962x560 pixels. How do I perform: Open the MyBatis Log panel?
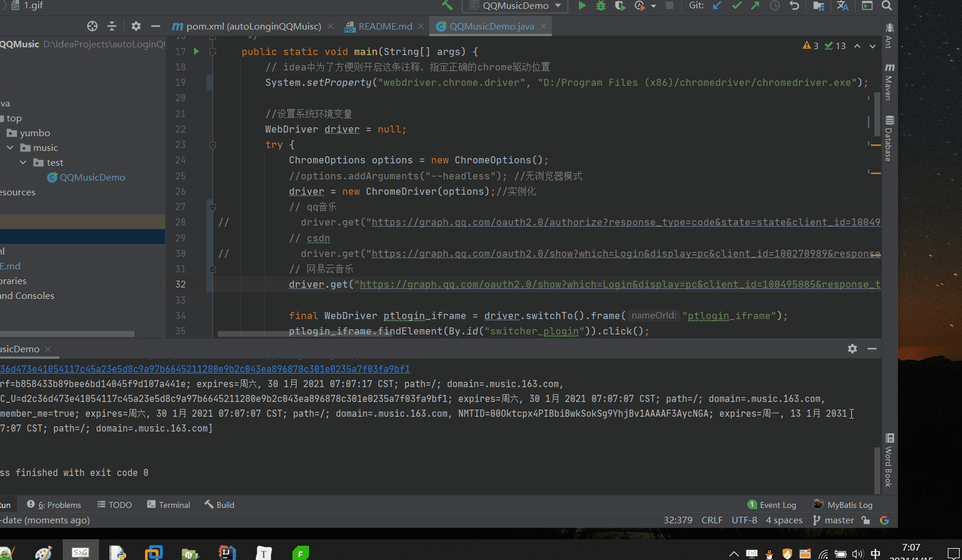(x=842, y=504)
